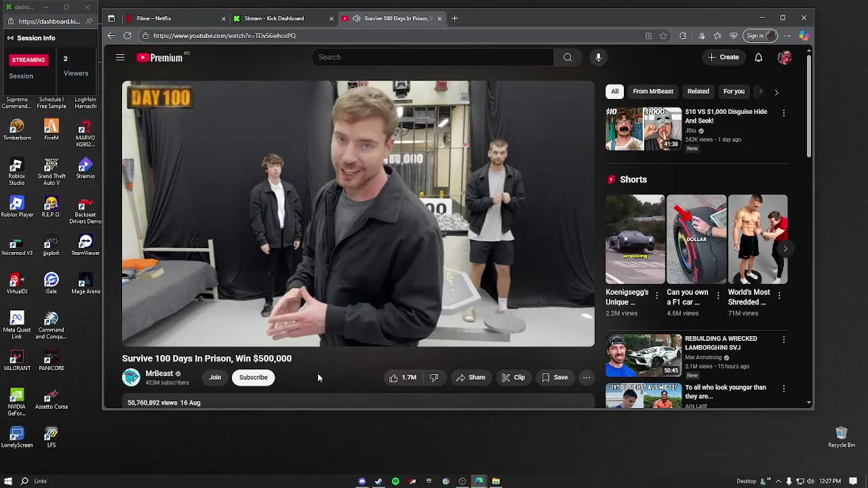
Task: Open options for World's Most Shredded short
Action: [x=778, y=296]
